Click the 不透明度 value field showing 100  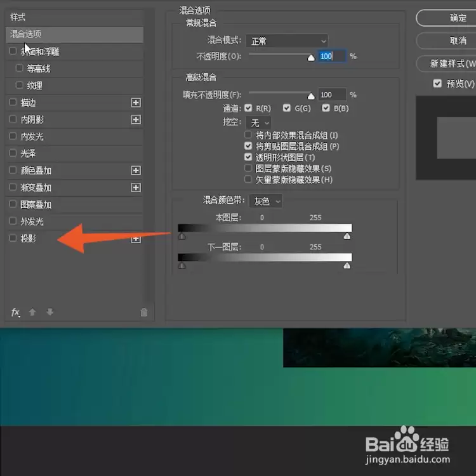pos(332,56)
